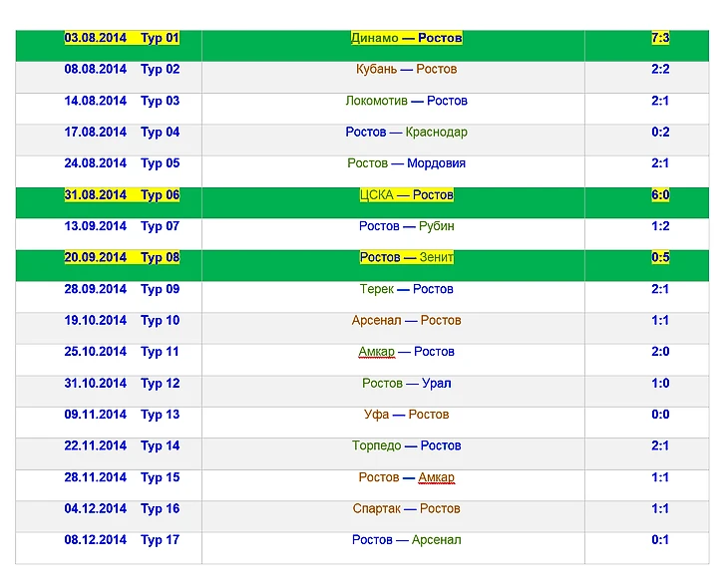Click the date 25.10.2014 Тур 11

point(122,352)
